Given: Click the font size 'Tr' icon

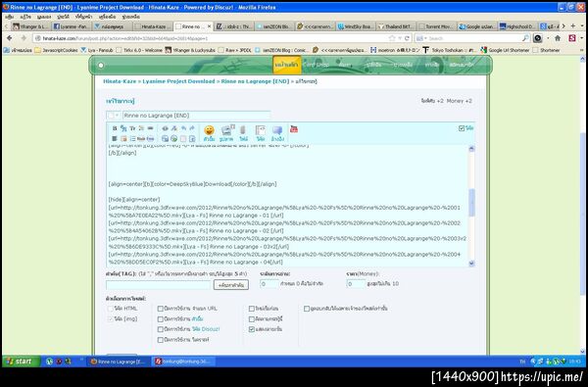Looking at the screenshot, I should click(x=132, y=128).
